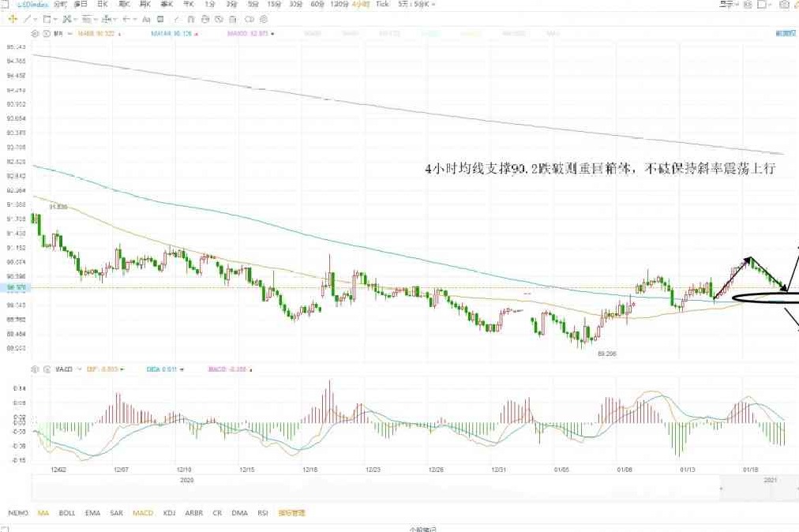Expand the MACD indicator dropdown arrow

77,369
